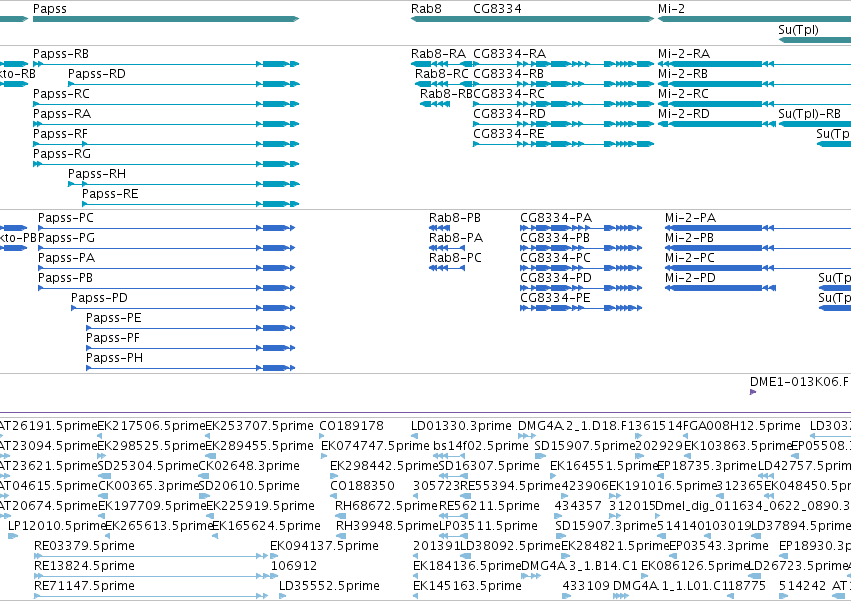The image size is (851, 601).
Task: Click the Mi-2 gene label in top track
Action: [x=671, y=9]
